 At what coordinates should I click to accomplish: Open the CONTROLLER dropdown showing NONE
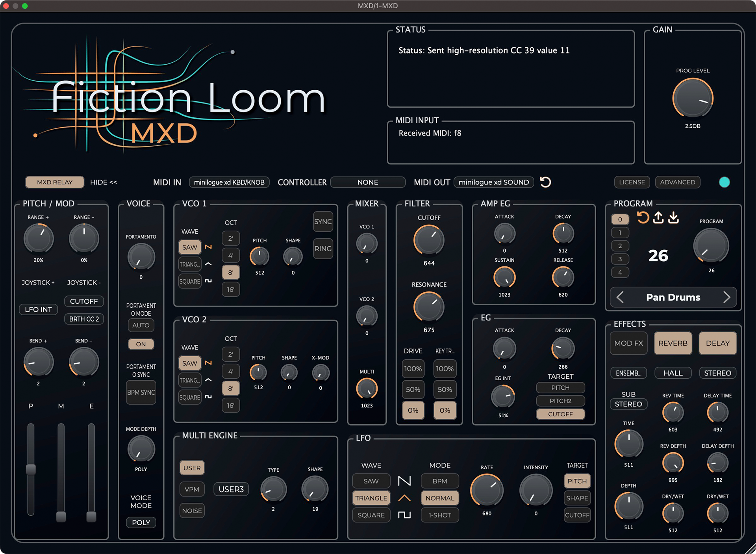pos(367,182)
